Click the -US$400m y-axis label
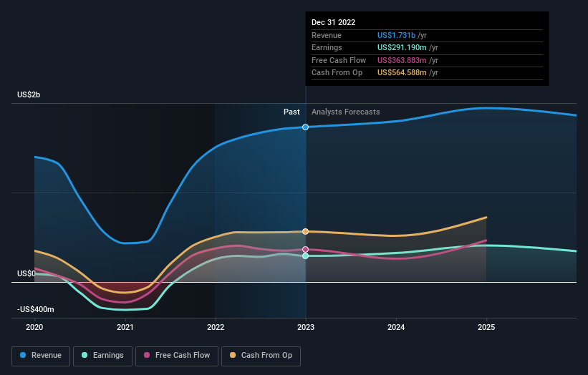This screenshot has height=375, width=588. pyautogui.click(x=36, y=309)
